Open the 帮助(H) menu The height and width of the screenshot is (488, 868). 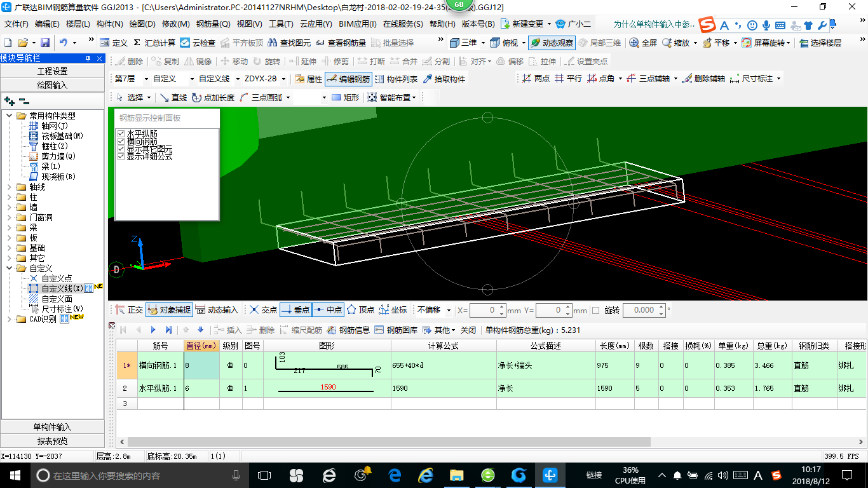coord(442,24)
